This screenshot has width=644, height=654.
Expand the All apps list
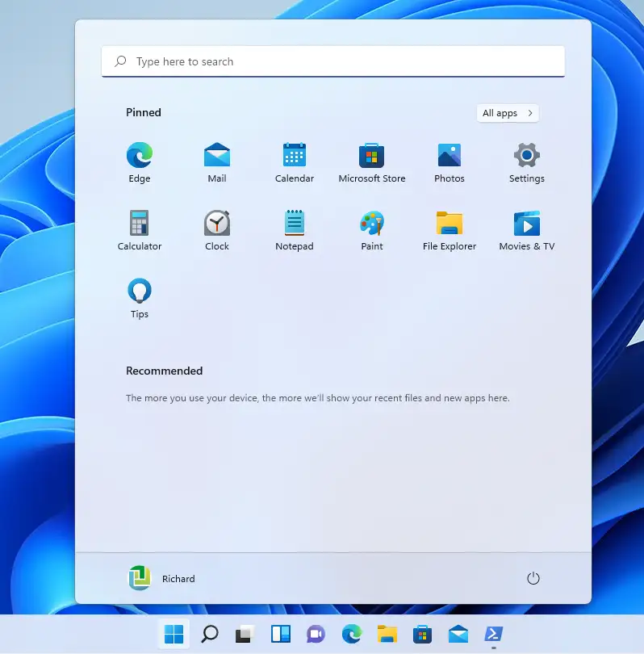pos(508,113)
